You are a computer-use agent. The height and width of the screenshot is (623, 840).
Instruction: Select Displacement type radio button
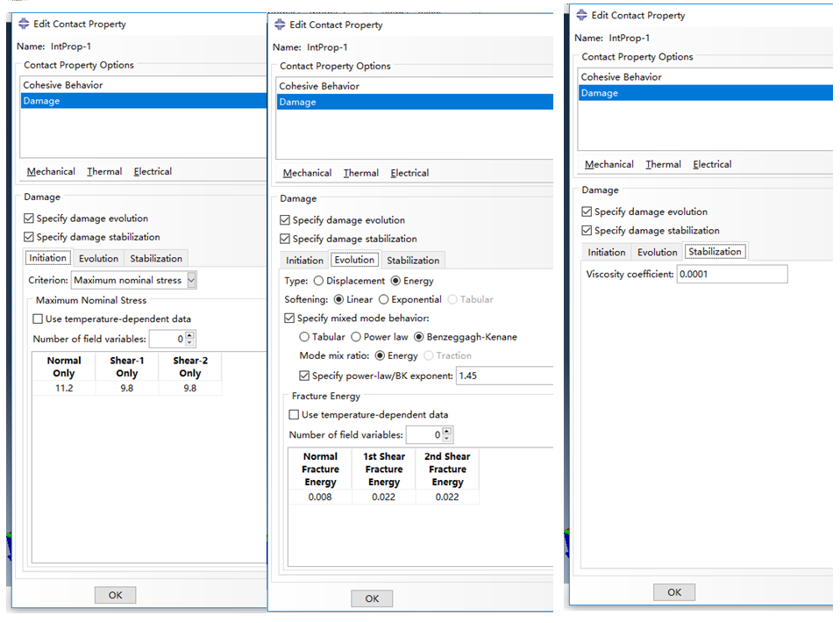(x=319, y=281)
